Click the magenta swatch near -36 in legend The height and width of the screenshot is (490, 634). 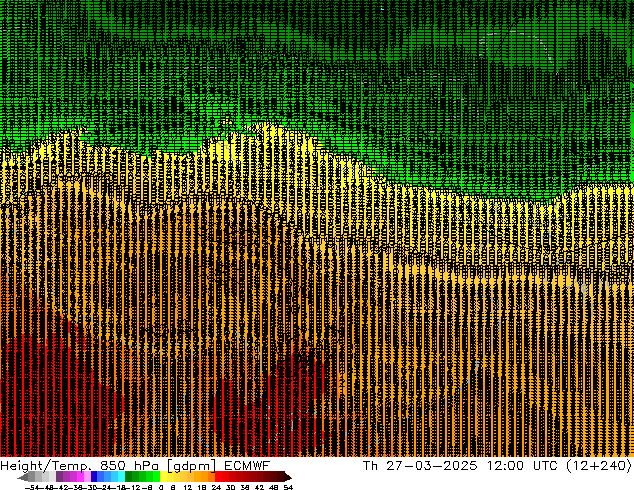80,476
